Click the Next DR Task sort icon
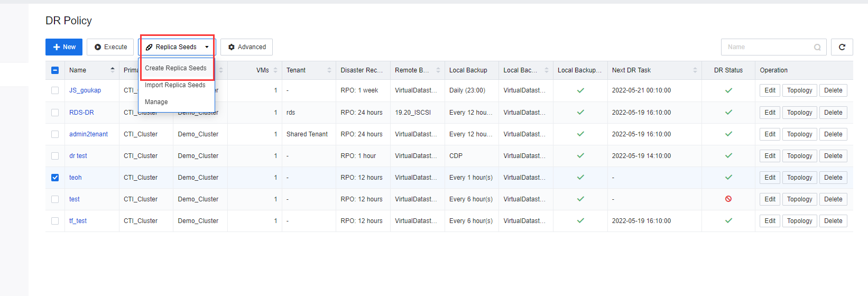The image size is (868, 296). pyautogui.click(x=695, y=70)
